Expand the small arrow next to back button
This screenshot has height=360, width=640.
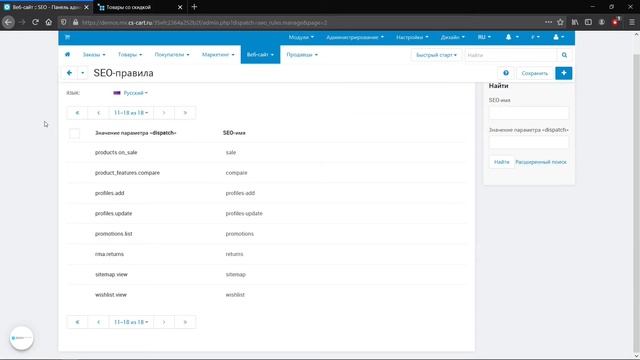[82, 73]
